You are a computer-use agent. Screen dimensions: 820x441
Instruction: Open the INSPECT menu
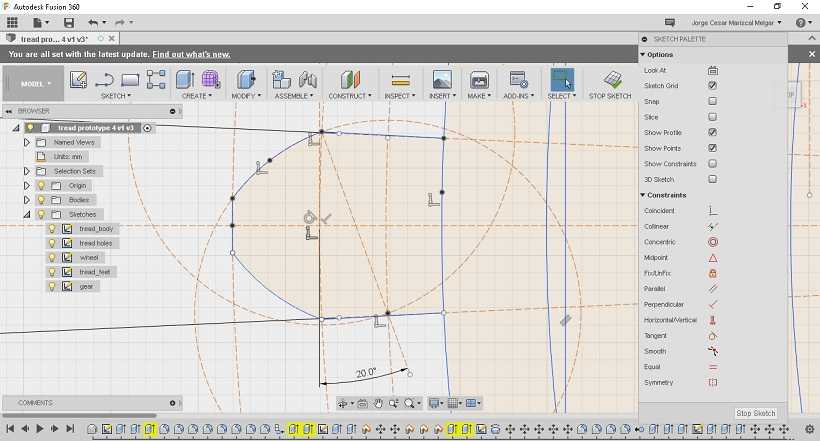[400, 96]
